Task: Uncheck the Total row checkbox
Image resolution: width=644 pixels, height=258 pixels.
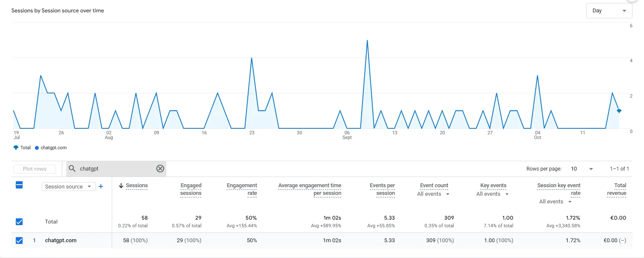Action: click(x=19, y=222)
